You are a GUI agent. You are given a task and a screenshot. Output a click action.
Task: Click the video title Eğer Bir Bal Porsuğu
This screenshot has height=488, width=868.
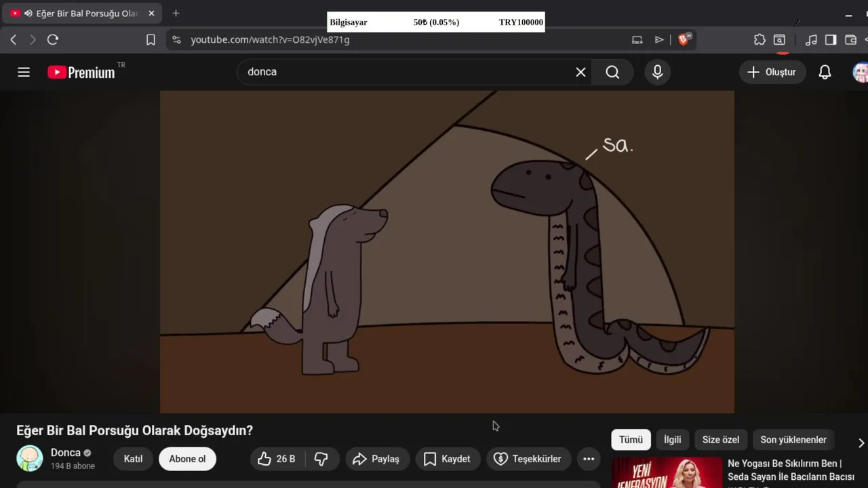134,430
